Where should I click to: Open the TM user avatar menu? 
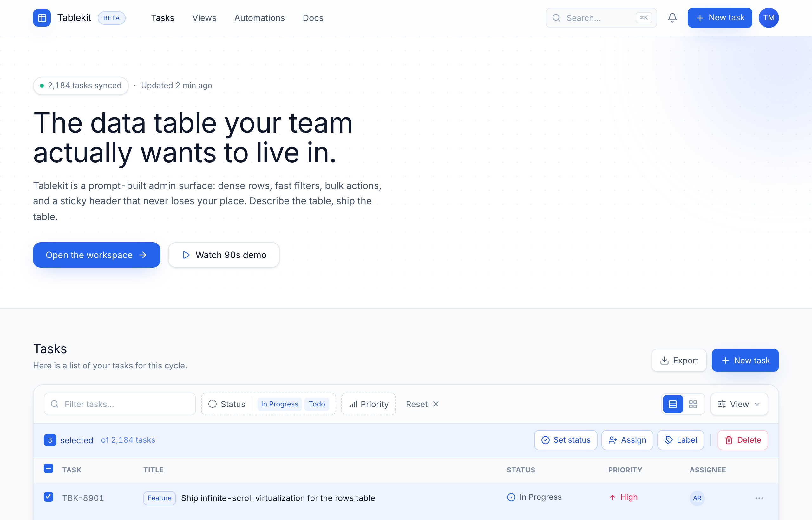pyautogui.click(x=769, y=18)
